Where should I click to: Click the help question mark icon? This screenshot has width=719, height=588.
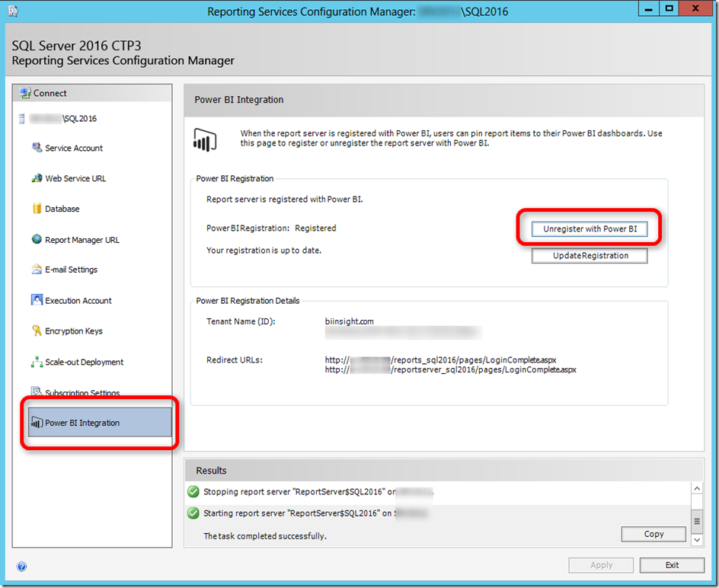tap(21, 567)
